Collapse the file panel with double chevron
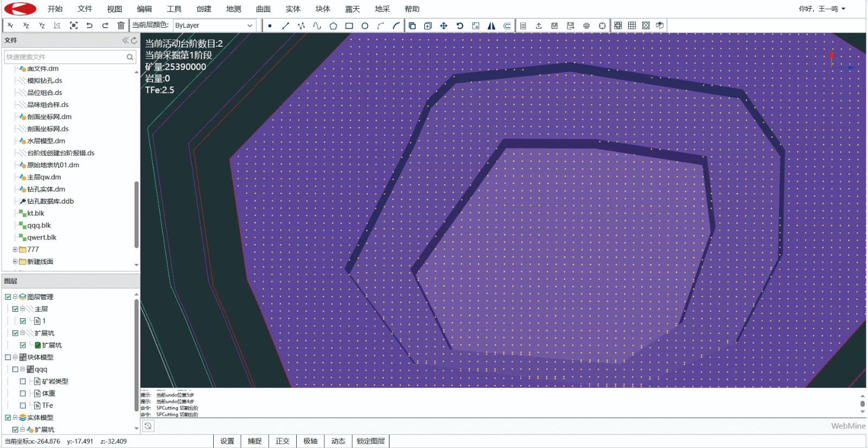Image resolution: width=868 pixels, height=448 pixels. coord(125,40)
